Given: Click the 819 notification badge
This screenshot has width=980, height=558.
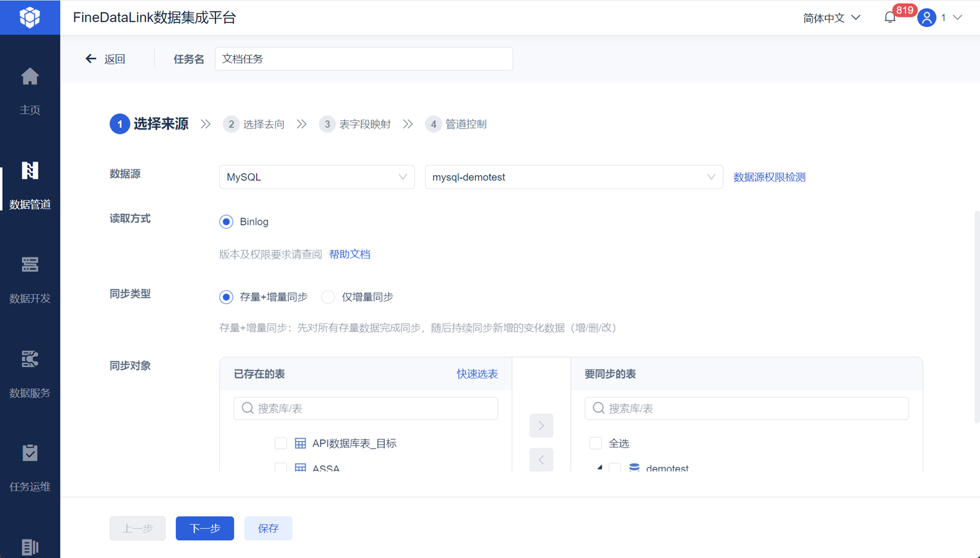Looking at the screenshot, I should point(904,10).
